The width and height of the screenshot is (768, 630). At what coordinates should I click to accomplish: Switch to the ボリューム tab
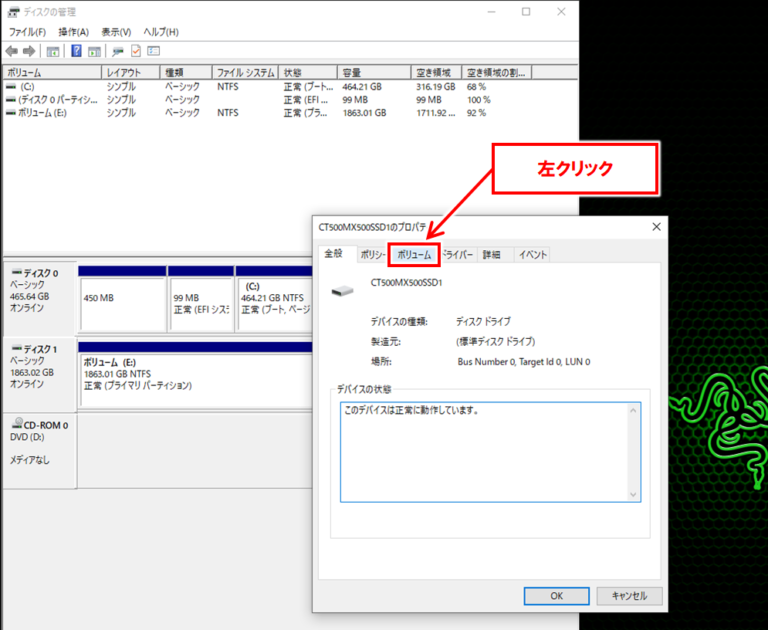click(414, 255)
